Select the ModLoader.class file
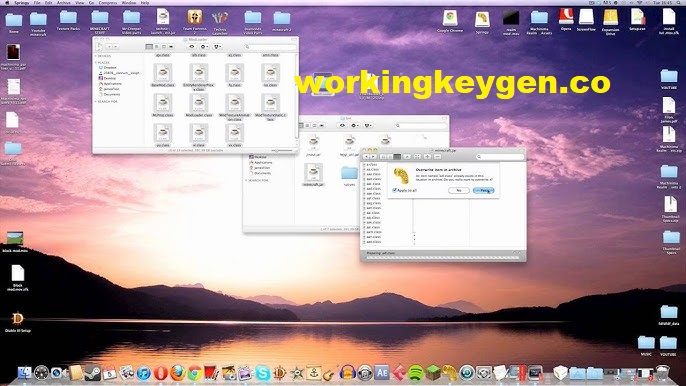686x386 pixels. (x=199, y=105)
